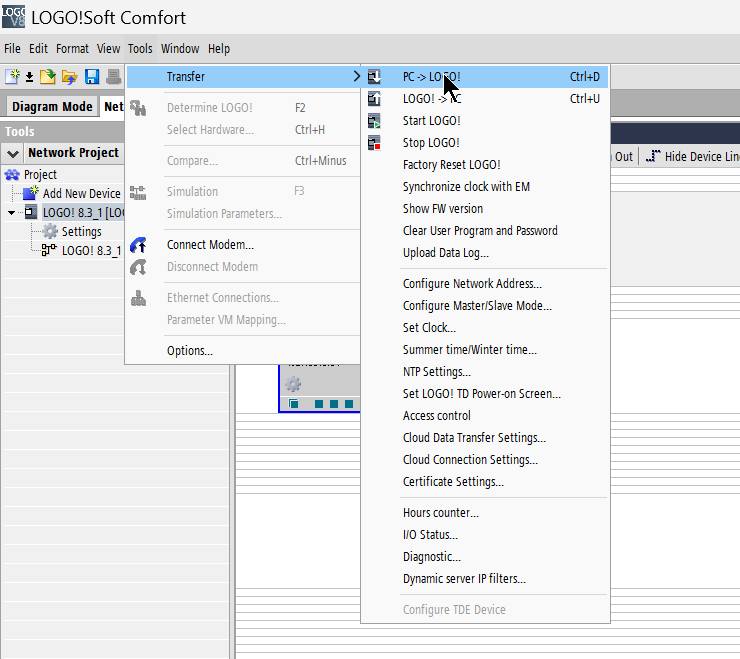
Task: Click the Open file folder icon
Action: click(48, 76)
